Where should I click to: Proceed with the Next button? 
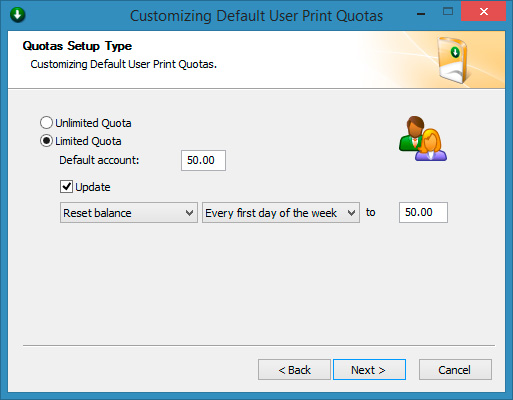[x=369, y=369]
